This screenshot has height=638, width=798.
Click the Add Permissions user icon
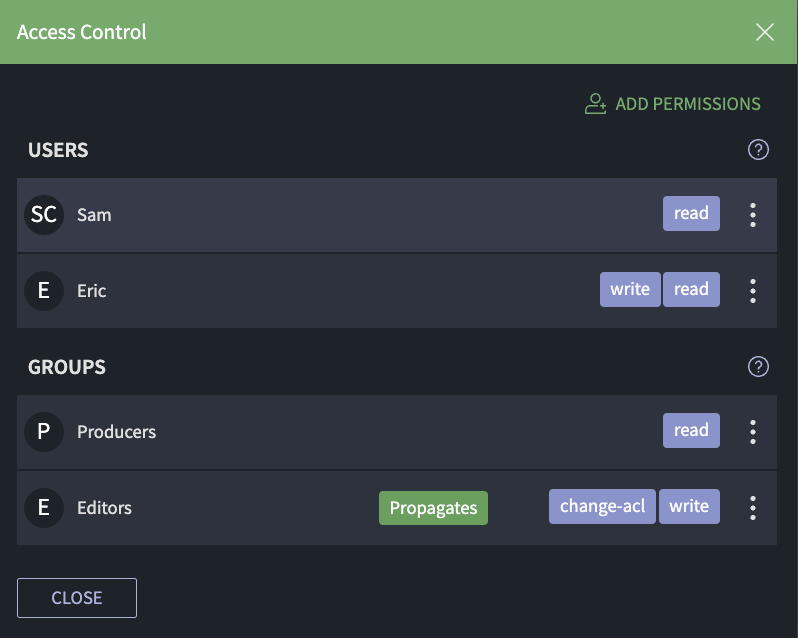(x=596, y=104)
